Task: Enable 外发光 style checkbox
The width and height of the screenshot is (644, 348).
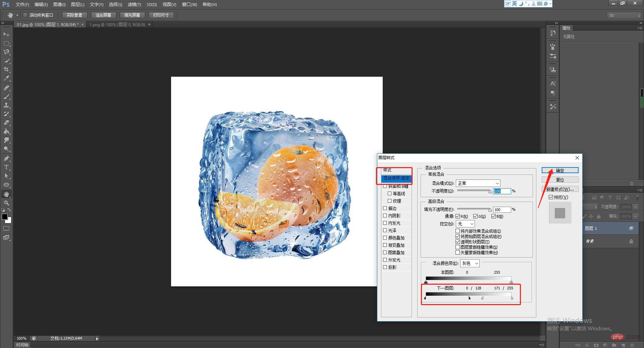Action: (385, 260)
